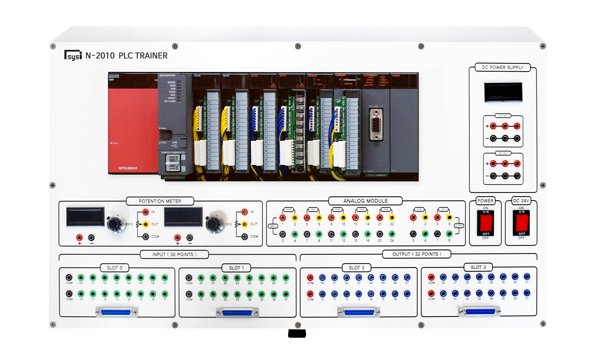Screen dimensions: 596x364
Task: Click the sysi brand logo
Action: (73, 55)
